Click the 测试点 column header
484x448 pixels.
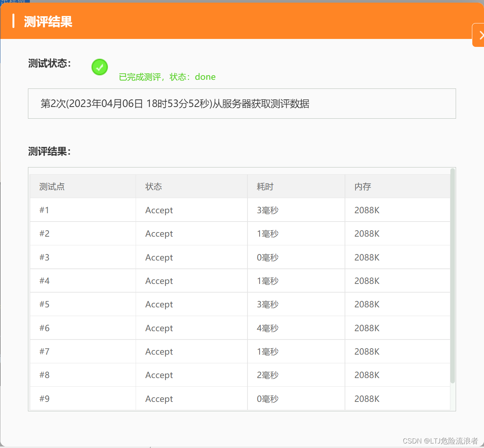point(83,186)
